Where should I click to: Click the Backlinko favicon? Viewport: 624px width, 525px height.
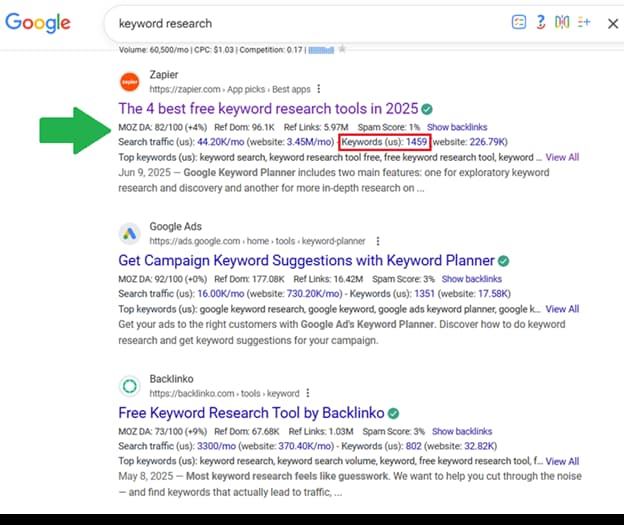[x=130, y=386]
